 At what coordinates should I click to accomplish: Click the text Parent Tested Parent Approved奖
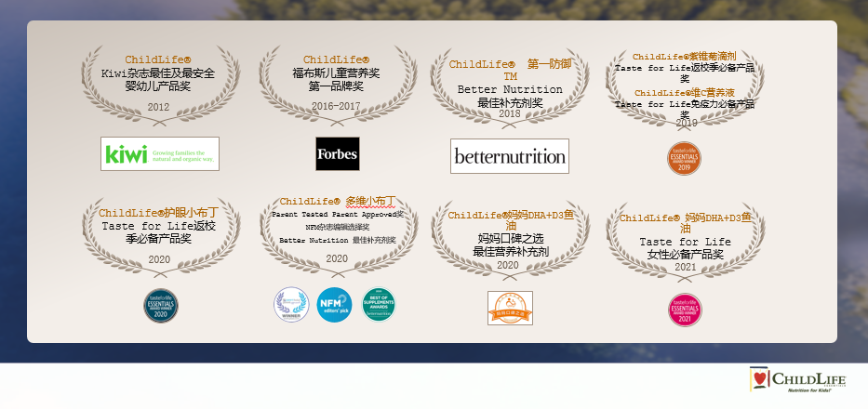(x=338, y=214)
